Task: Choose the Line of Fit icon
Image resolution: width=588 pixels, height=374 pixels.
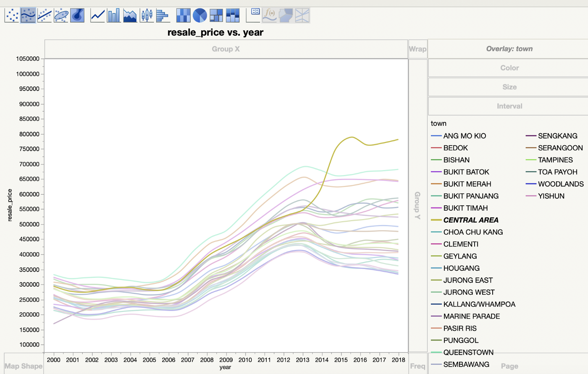Action: (x=45, y=16)
